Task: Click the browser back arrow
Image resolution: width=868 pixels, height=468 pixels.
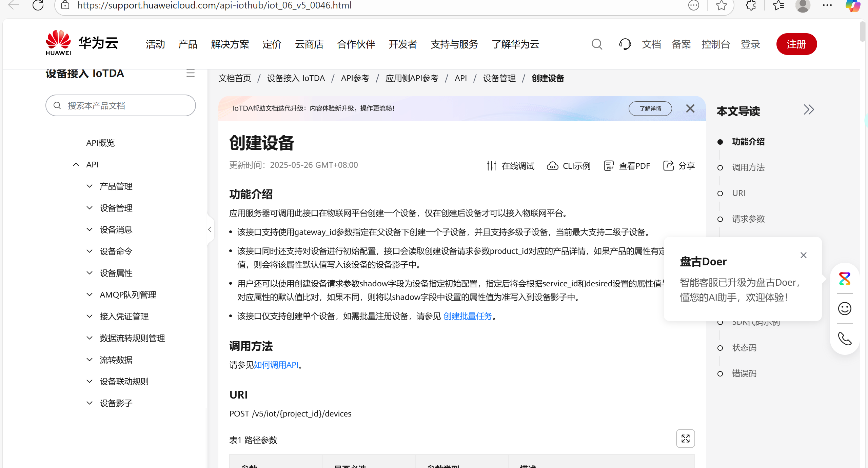Action: click(x=14, y=5)
